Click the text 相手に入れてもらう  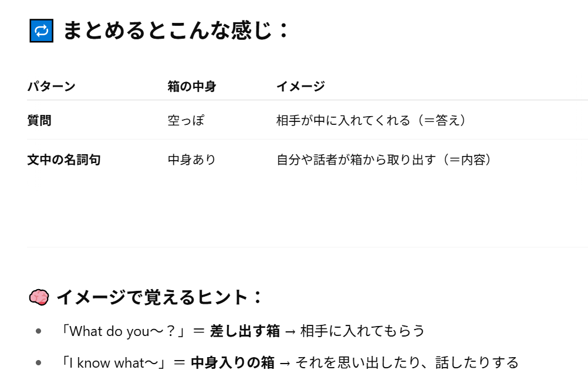pyautogui.click(x=362, y=331)
